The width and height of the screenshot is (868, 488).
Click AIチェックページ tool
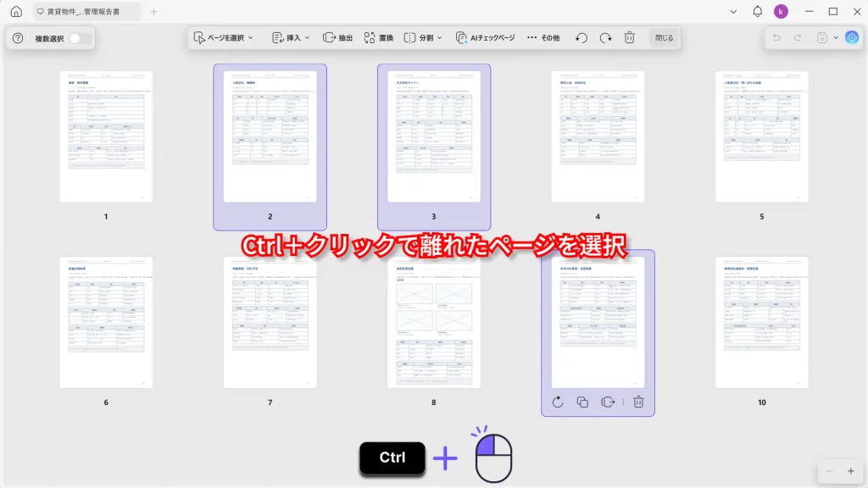[x=485, y=37]
